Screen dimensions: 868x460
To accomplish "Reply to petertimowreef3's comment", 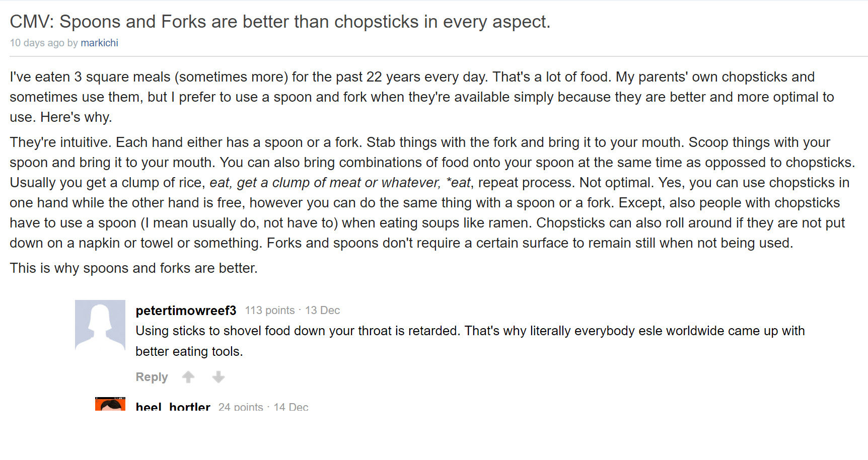I will click(x=152, y=377).
